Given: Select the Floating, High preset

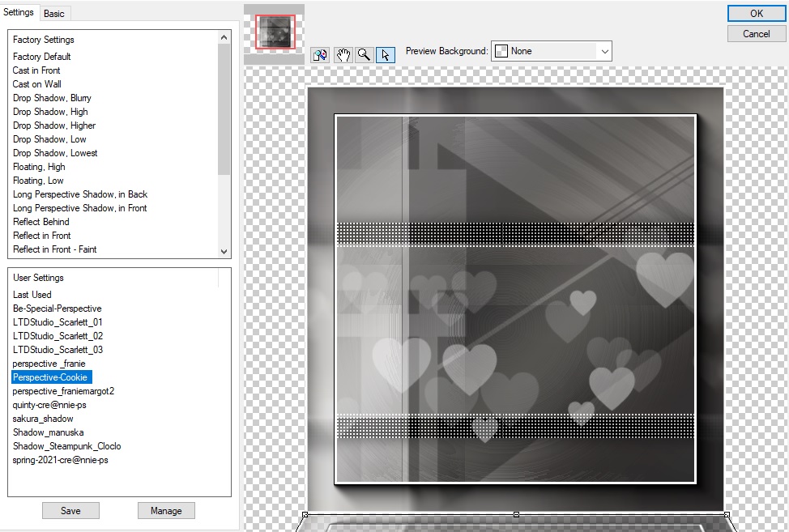Looking at the screenshot, I should click(x=39, y=167).
